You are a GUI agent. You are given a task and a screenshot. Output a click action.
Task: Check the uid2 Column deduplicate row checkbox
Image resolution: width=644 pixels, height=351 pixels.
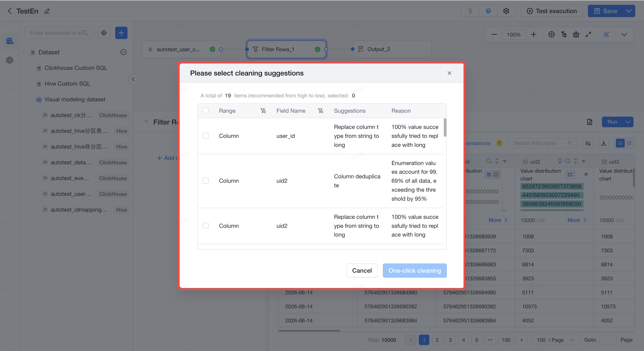tap(205, 181)
